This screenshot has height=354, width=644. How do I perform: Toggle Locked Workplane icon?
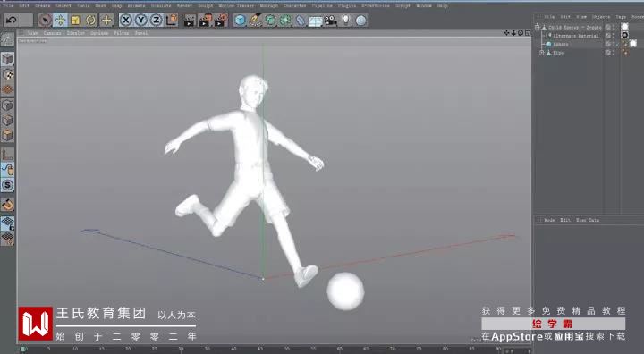(7, 223)
